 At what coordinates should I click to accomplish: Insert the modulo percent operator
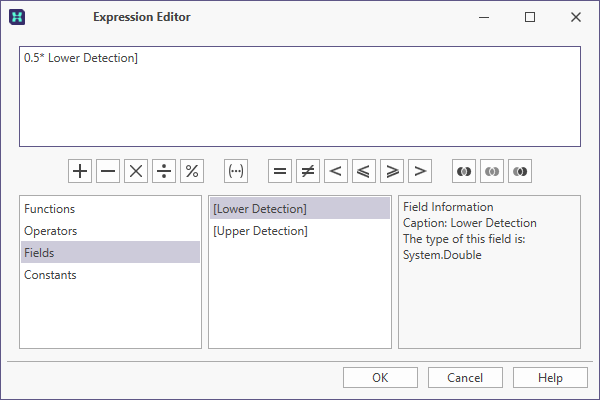(x=192, y=171)
